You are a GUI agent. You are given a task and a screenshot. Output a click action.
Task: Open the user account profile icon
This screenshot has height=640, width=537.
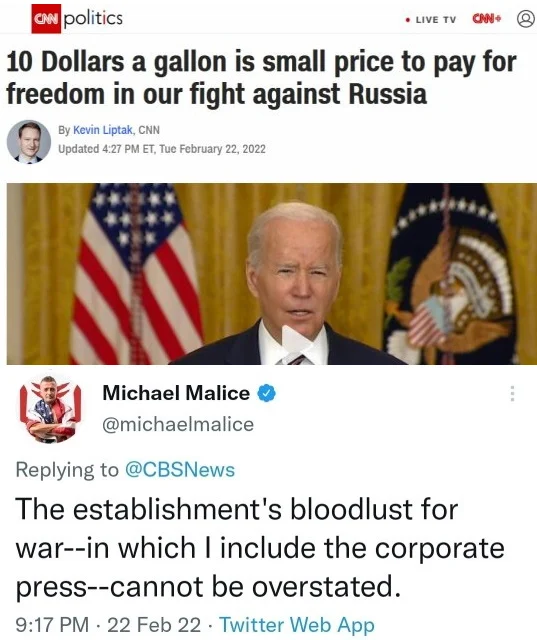(526, 19)
